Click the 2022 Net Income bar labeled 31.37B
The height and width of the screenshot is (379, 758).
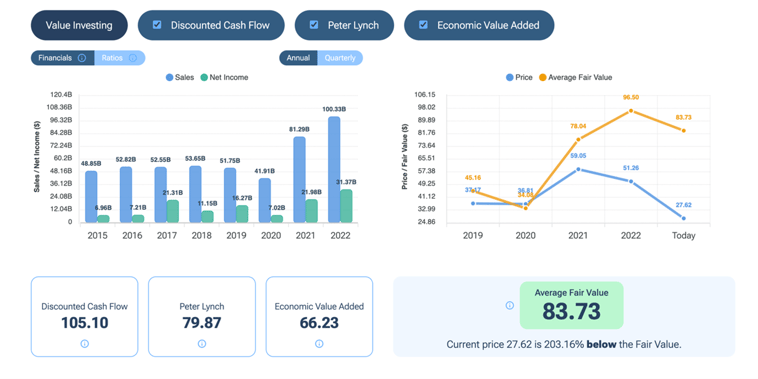click(x=346, y=206)
